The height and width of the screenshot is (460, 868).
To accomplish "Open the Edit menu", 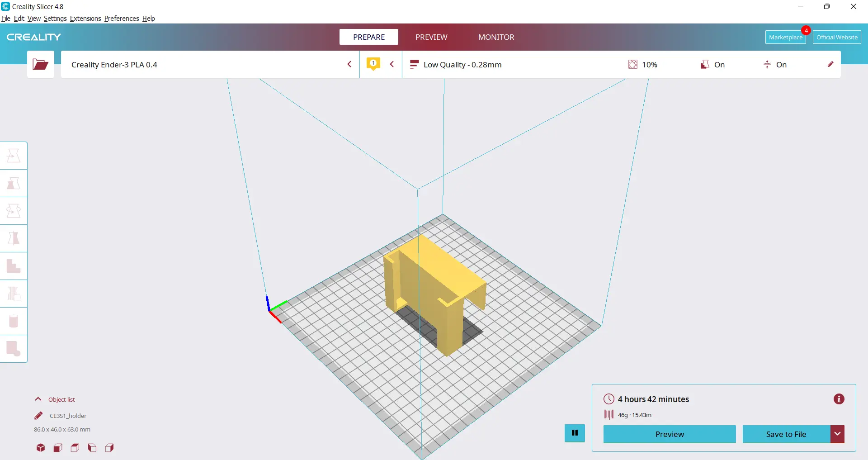I will 19,19.
